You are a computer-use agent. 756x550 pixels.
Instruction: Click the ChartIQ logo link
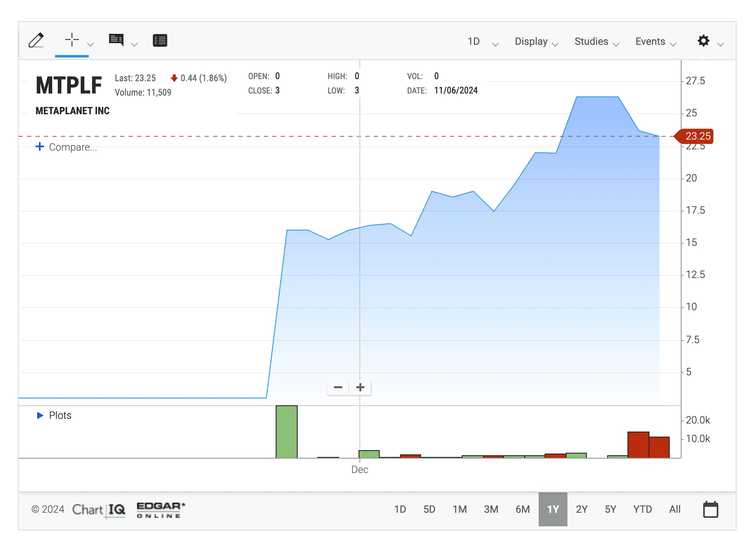click(x=99, y=510)
